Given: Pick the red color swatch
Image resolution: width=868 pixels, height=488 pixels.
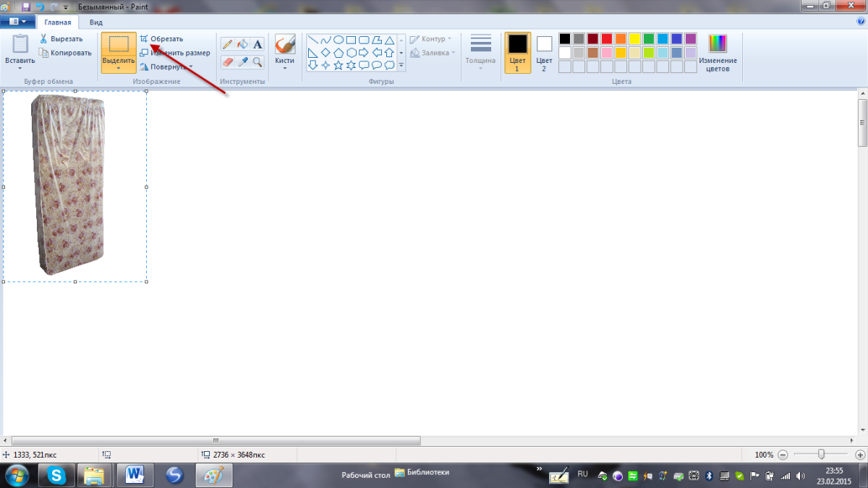Looking at the screenshot, I should (x=607, y=39).
